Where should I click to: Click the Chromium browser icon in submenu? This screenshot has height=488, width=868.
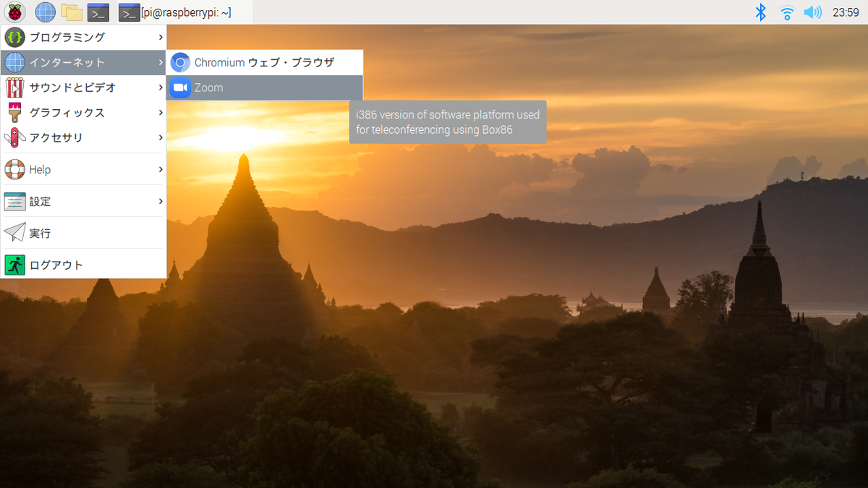coord(180,62)
